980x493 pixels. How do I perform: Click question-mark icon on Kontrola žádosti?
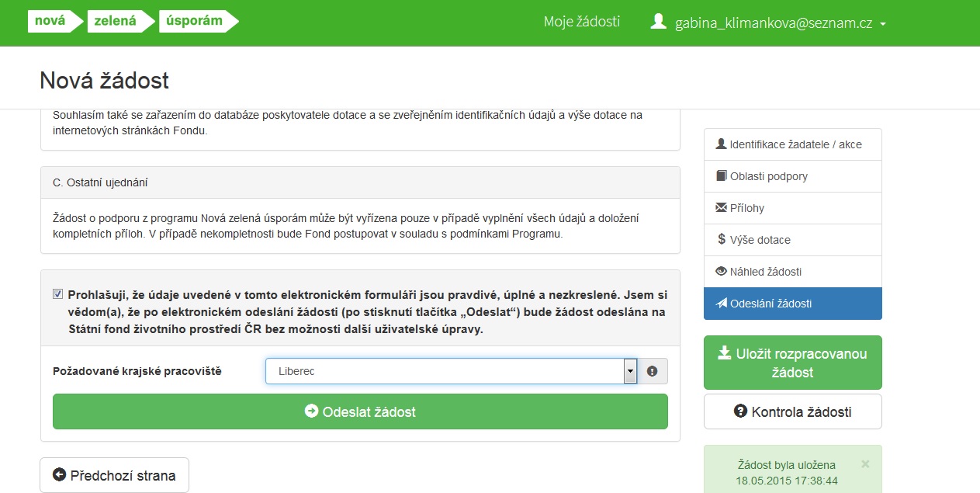pyautogui.click(x=740, y=411)
